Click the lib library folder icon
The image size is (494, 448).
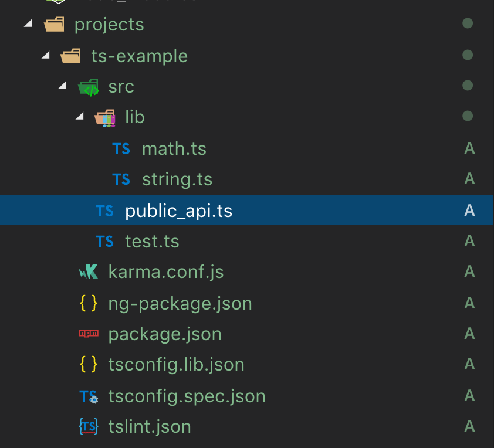pyautogui.click(x=105, y=118)
